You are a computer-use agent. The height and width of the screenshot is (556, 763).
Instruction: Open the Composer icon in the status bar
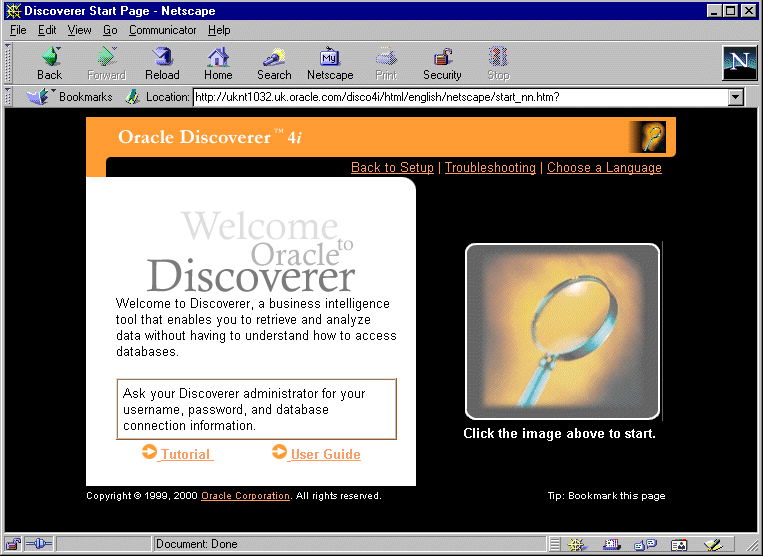pyautogui.click(x=712, y=545)
